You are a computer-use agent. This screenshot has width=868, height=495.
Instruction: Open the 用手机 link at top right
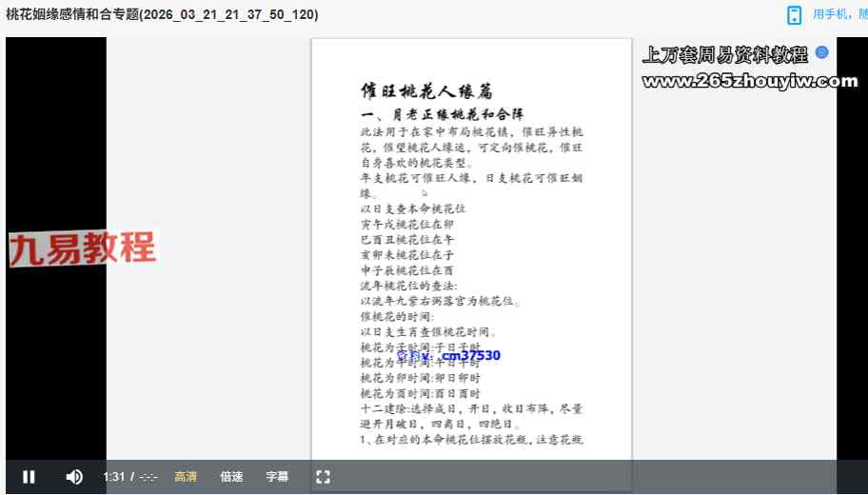click(839, 15)
